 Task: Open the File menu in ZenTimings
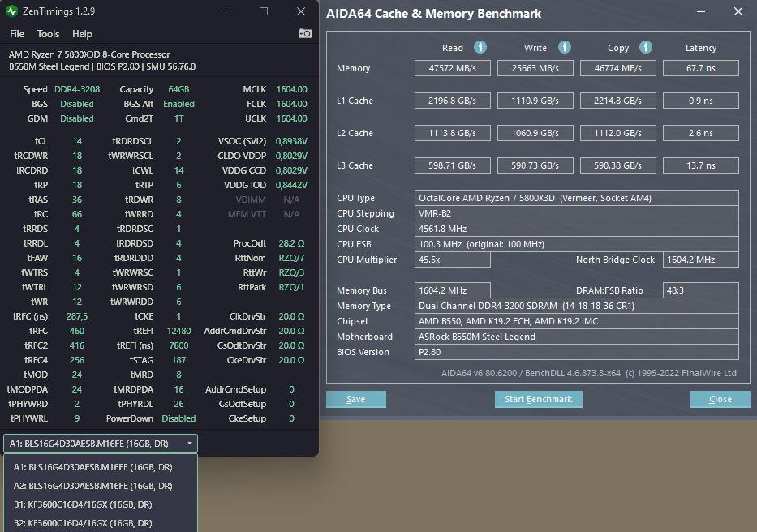[17, 34]
